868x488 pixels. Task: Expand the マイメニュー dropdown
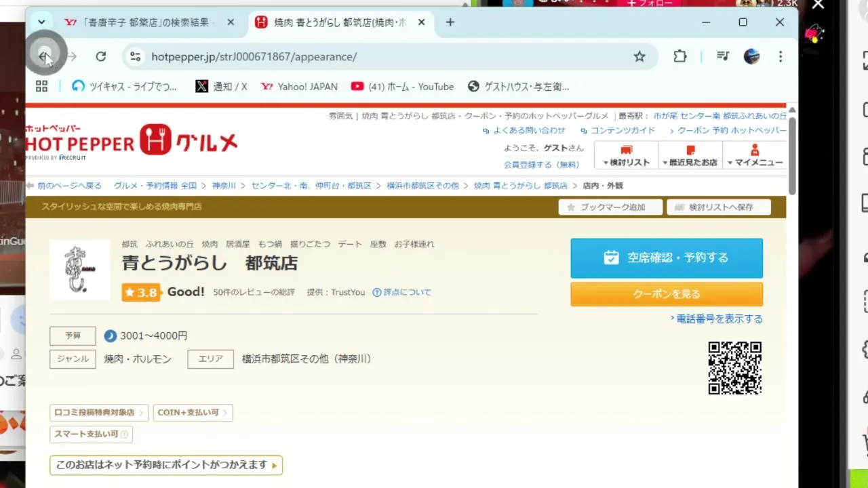pos(754,156)
